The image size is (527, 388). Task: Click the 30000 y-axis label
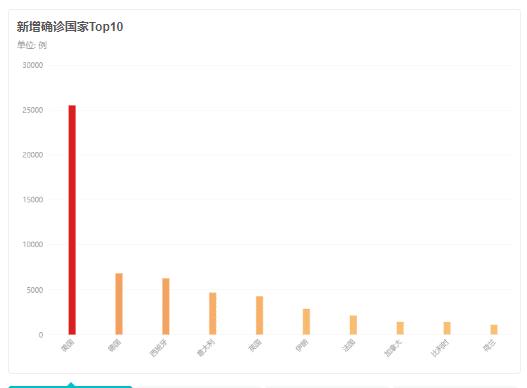point(33,65)
